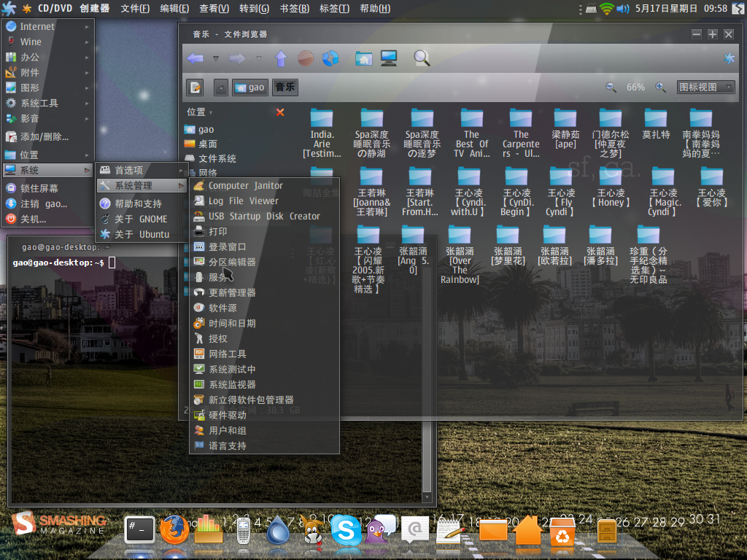Open the notepad text editor in the dock
747x560 pixels.
[x=449, y=531]
